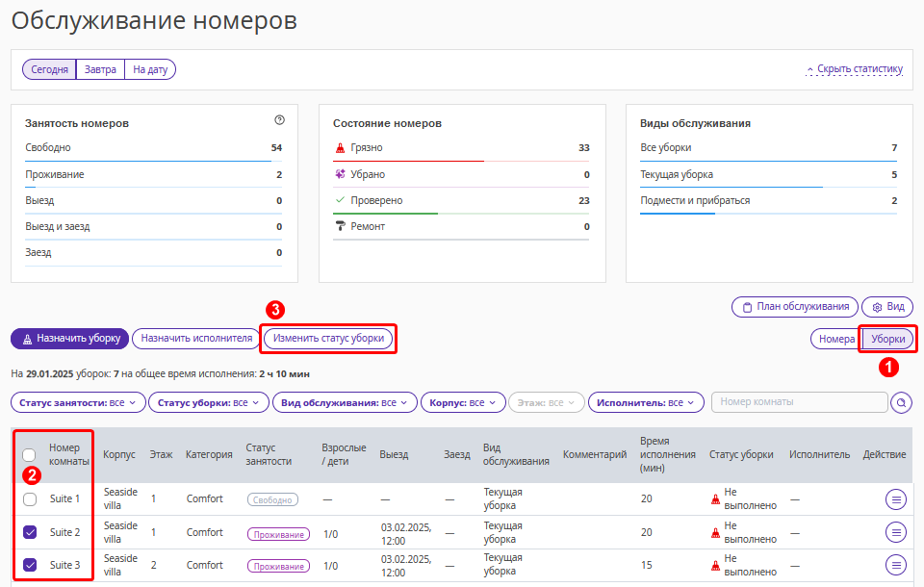Viewport: 924px width, 587px height.
Task: Switch to the Завтра date tab
Action: click(100, 69)
